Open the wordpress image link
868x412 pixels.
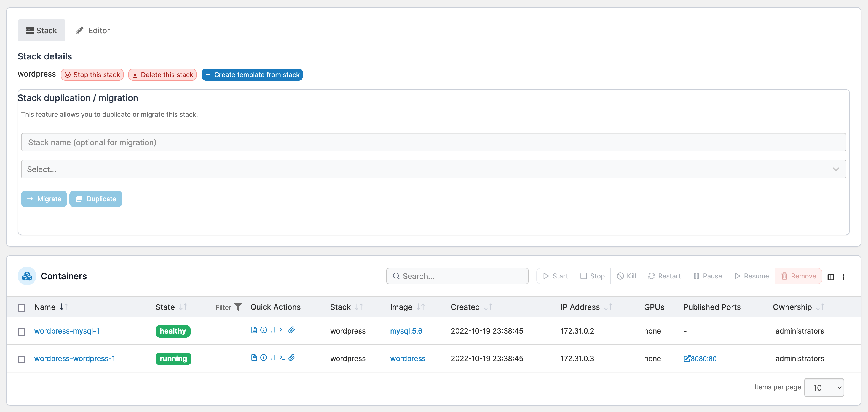[x=408, y=359]
